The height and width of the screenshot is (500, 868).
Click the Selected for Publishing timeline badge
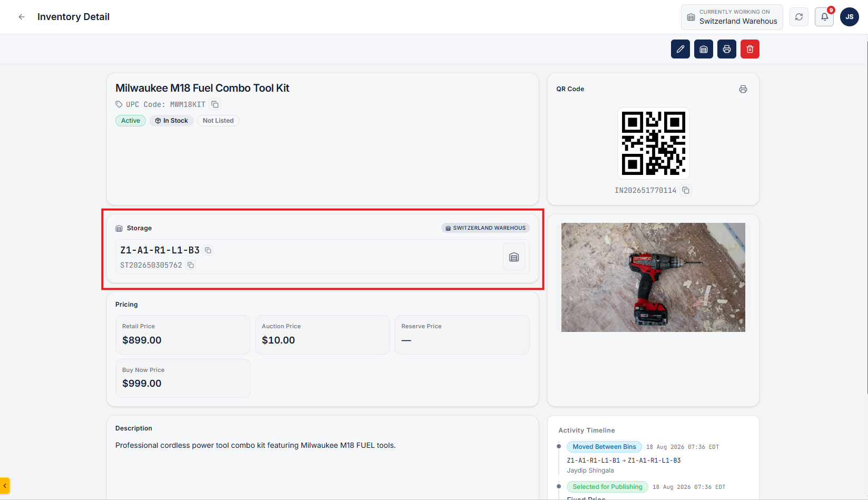pyautogui.click(x=607, y=487)
